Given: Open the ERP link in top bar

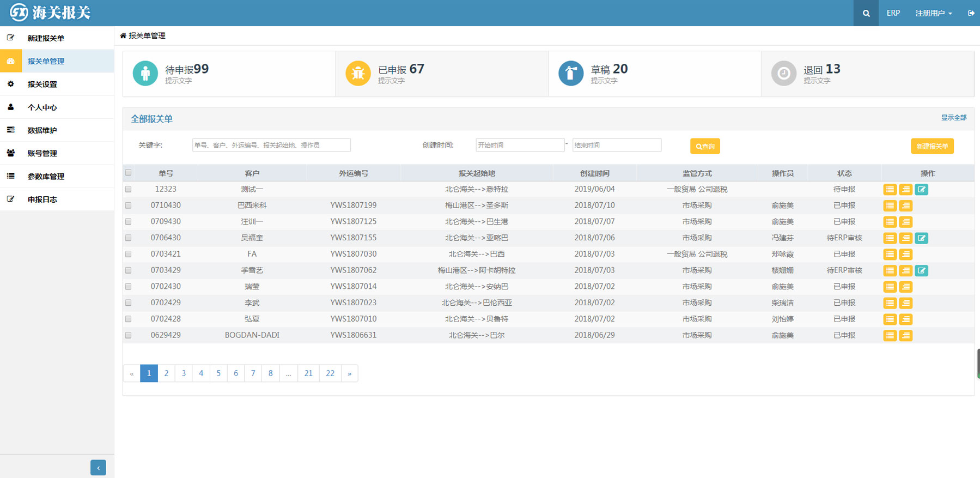Looking at the screenshot, I should 893,13.
